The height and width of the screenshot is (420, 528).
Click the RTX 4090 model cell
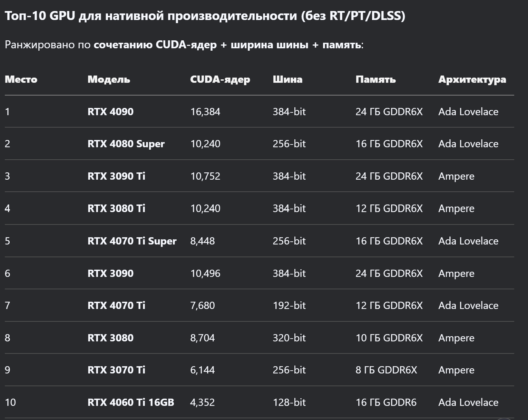pos(110,112)
